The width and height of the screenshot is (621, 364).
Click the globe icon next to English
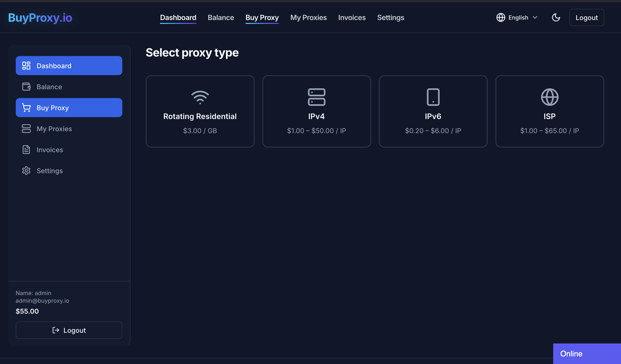click(x=501, y=17)
